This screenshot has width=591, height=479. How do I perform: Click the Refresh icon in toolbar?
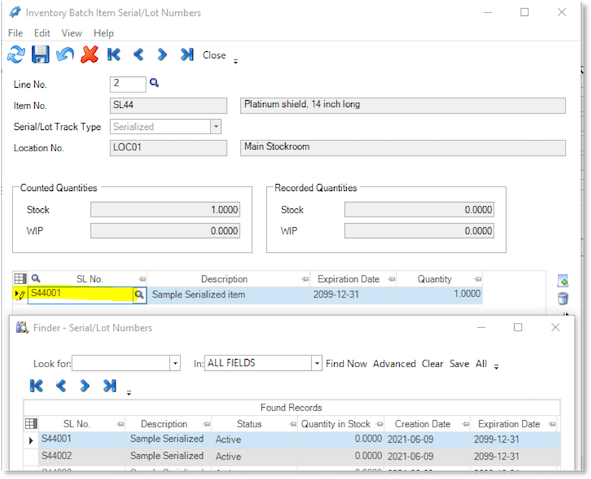click(16, 54)
